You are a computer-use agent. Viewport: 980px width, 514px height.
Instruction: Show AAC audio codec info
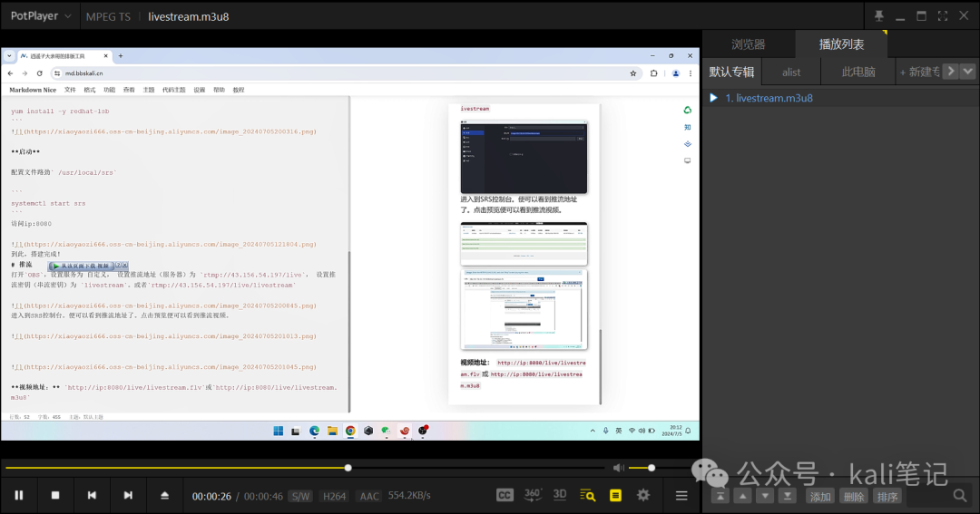click(369, 496)
